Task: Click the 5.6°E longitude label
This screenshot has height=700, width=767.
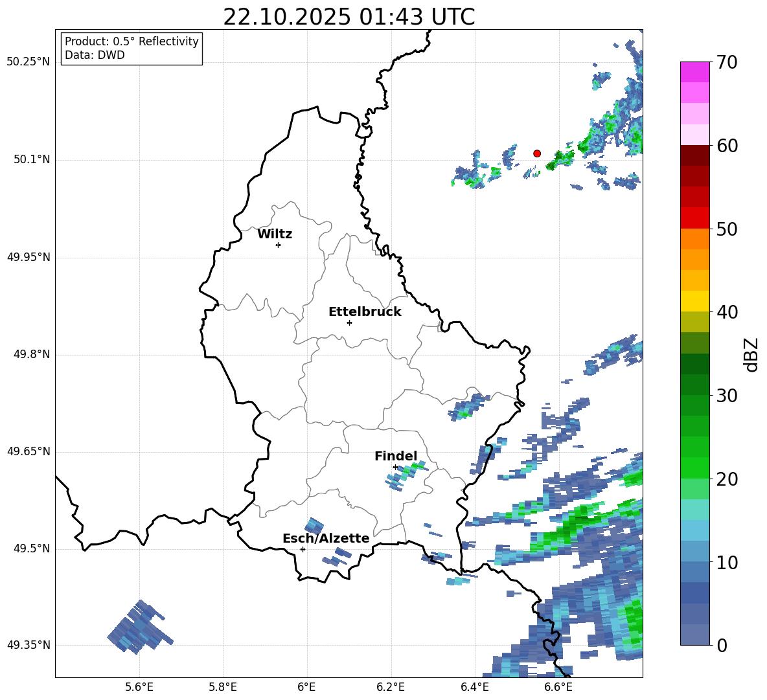Action: click(x=139, y=687)
